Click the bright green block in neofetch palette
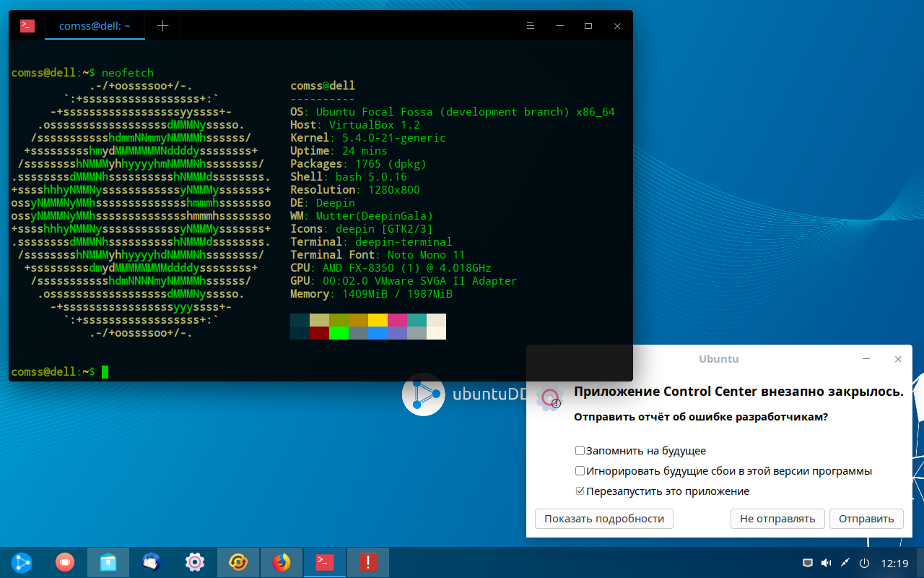This screenshot has height=578, width=924. point(339,333)
